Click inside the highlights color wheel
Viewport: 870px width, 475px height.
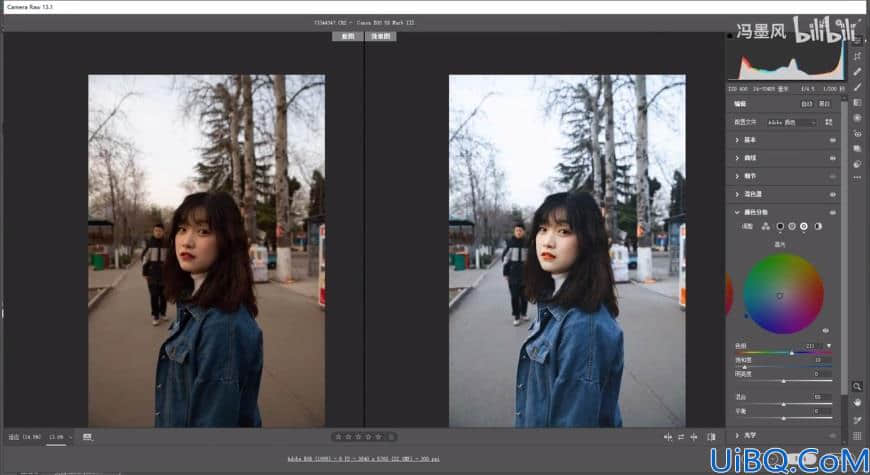(783, 294)
